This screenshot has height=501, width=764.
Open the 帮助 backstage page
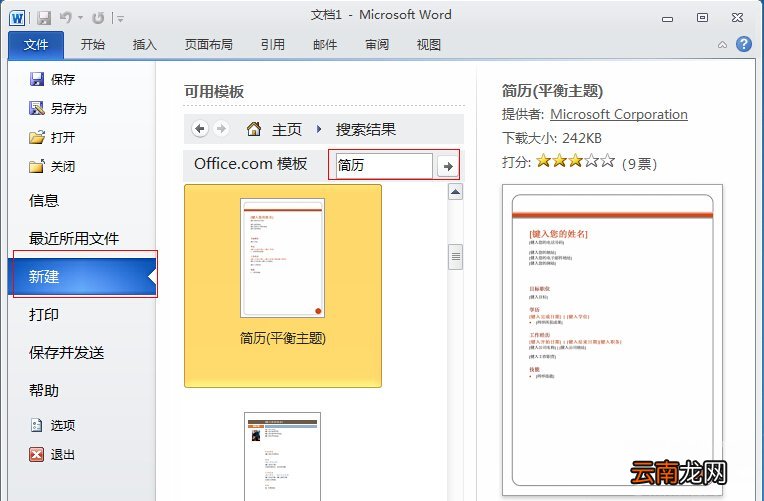point(44,390)
